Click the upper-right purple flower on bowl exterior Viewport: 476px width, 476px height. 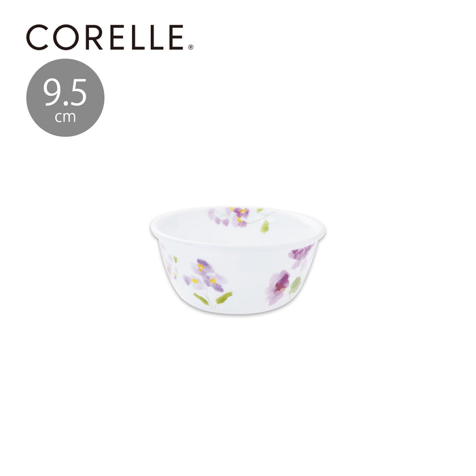pos(301,255)
